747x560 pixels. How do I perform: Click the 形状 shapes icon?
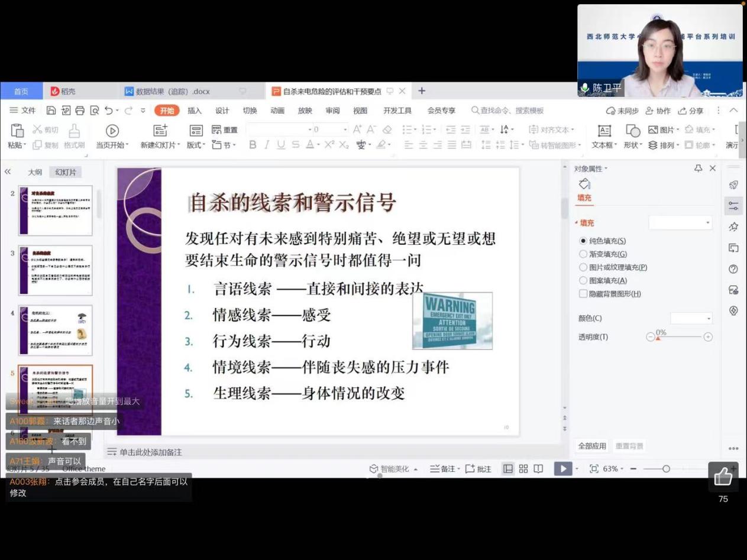coord(633,131)
